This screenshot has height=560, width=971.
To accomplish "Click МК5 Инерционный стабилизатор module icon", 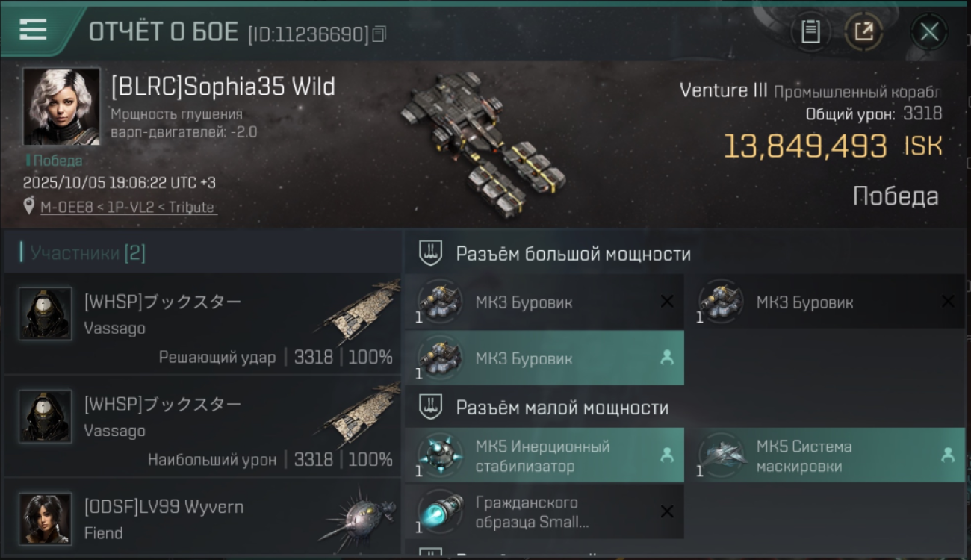I will (440, 455).
